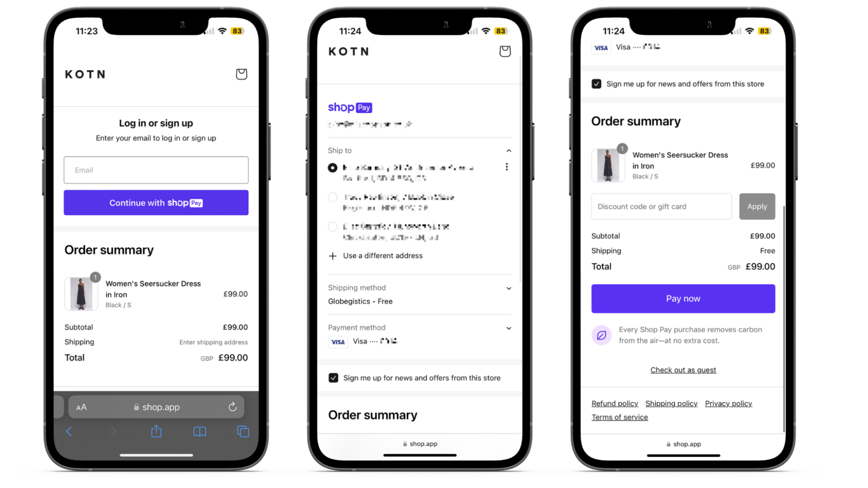Click Continue with Shop Pay button
This screenshot has height=488, width=868.
click(156, 203)
